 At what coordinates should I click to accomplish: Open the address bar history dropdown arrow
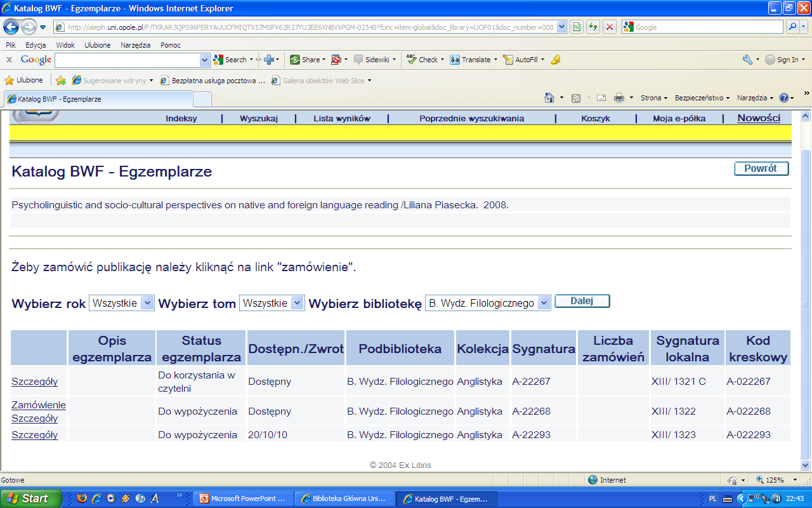(561, 27)
